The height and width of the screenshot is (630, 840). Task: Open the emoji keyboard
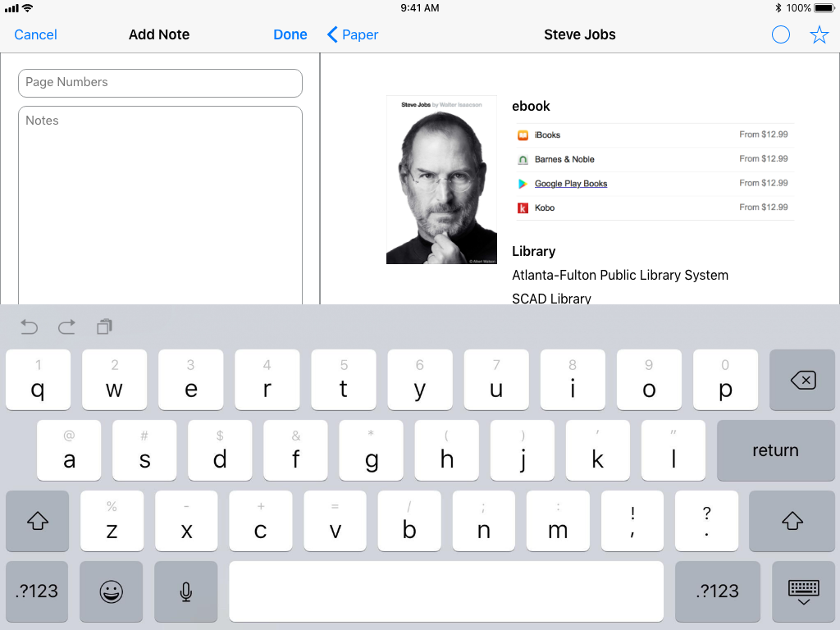(112, 591)
